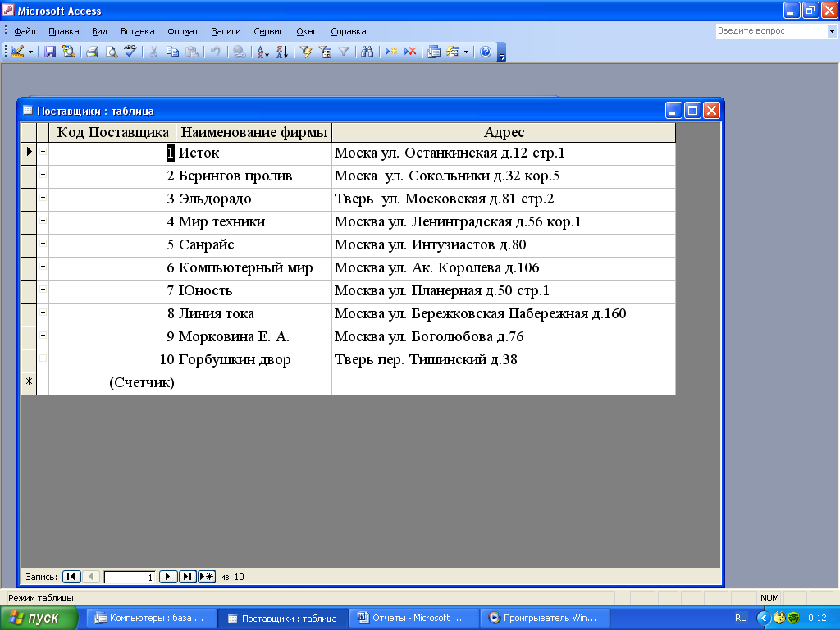
Task: Expand subdatasheet for Берингов пролив row
Action: pos(43,175)
